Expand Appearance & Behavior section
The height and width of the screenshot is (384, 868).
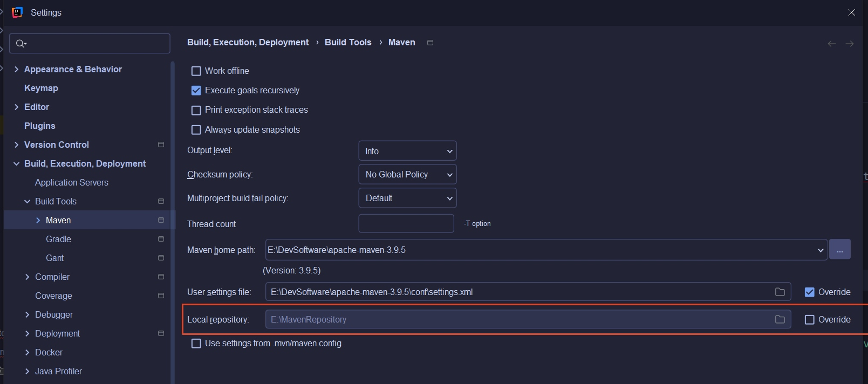pyautogui.click(x=16, y=69)
